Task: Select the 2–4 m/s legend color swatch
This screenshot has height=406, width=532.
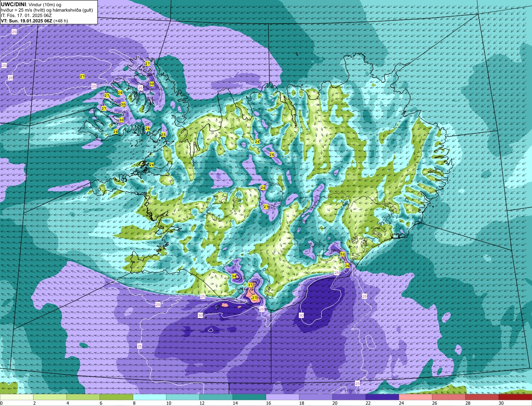Action: click(x=50, y=397)
